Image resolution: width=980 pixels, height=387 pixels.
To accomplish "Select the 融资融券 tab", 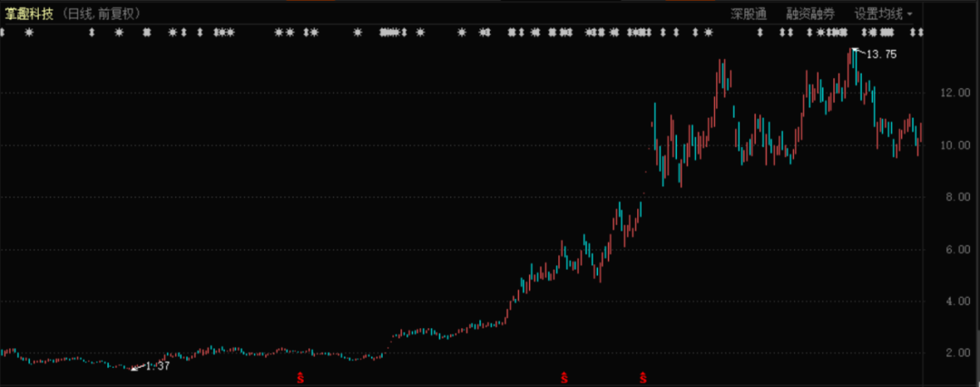I will click(x=809, y=14).
